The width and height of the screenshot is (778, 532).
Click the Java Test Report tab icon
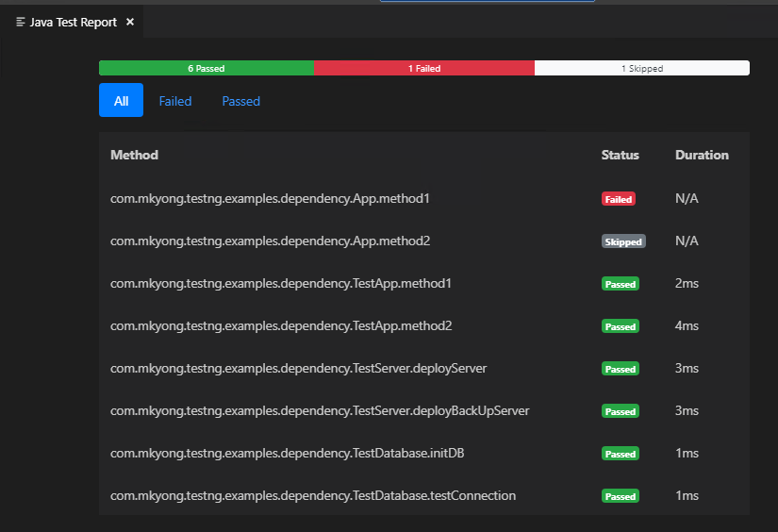click(x=21, y=22)
